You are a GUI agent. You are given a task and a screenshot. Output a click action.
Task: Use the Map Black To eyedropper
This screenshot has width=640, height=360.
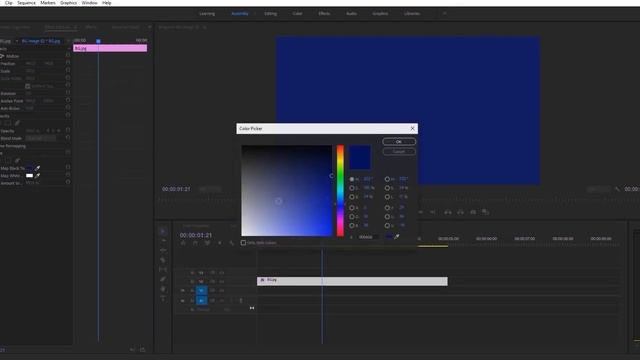point(38,168)
